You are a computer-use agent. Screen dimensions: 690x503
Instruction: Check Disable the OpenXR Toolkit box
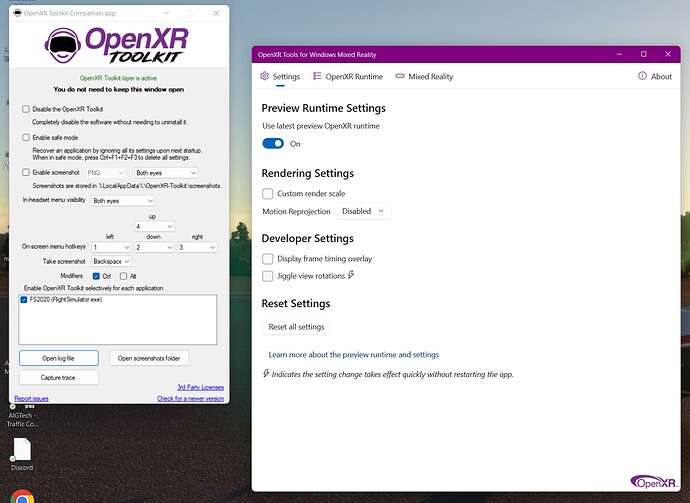(26, 109)
